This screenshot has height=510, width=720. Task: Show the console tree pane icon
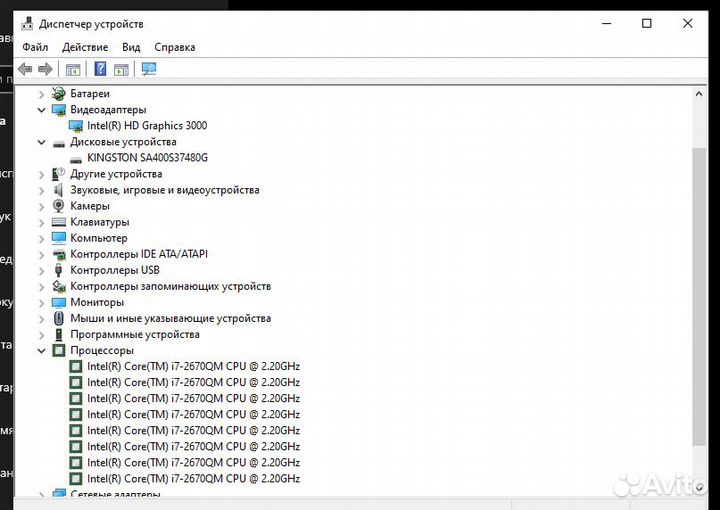pos(73,70)
